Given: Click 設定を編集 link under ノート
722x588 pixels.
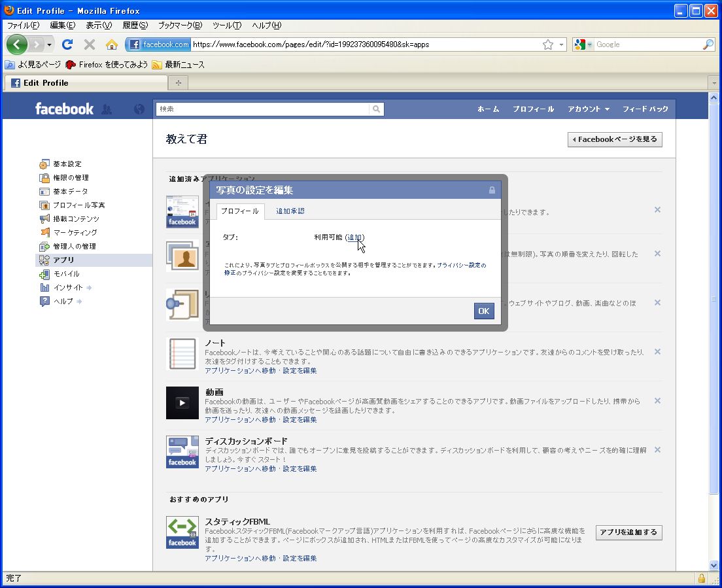Looking at the screenshot, I should coord(300,371).
